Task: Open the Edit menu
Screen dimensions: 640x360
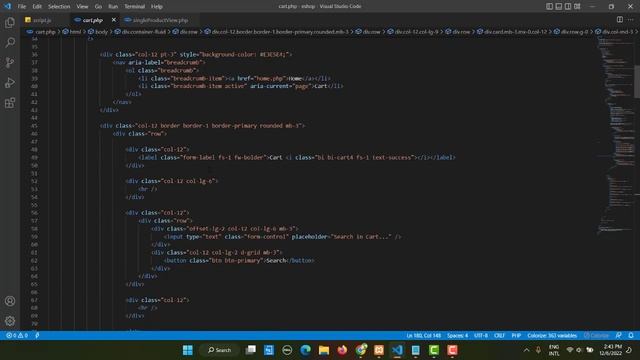Action: coord(37,7)
